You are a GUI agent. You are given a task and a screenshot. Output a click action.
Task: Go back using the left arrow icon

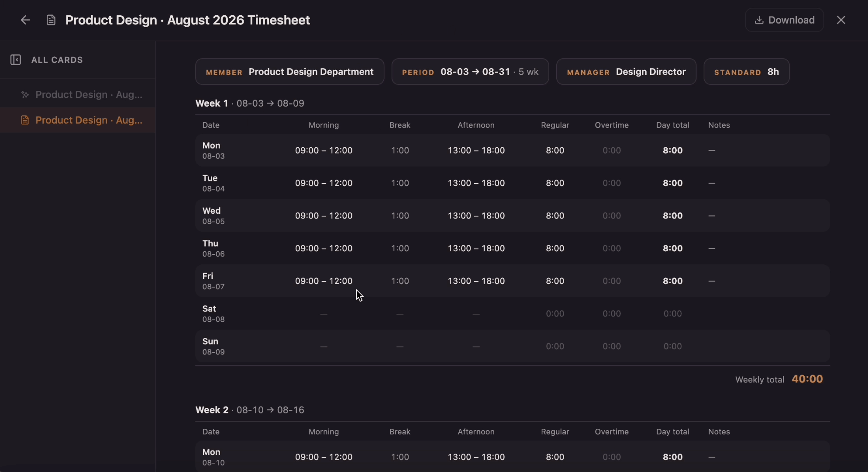coord(25,20)
